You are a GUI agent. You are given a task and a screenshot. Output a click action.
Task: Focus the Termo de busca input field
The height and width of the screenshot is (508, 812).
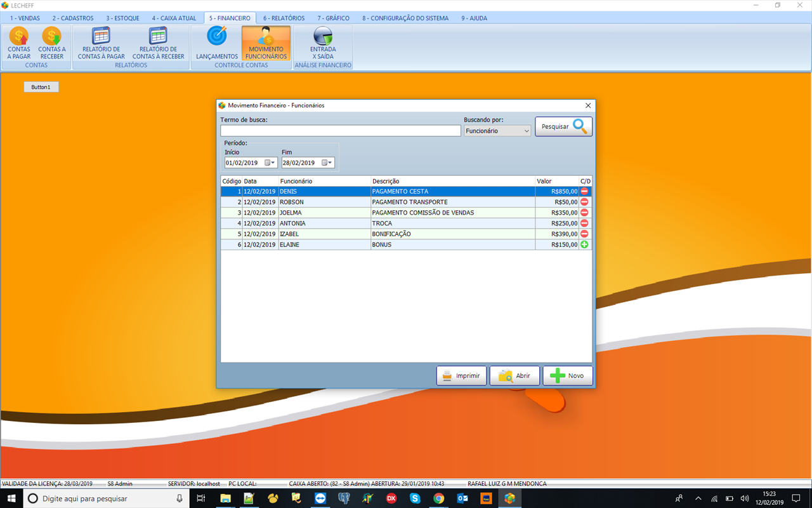[x=341, y=131]
